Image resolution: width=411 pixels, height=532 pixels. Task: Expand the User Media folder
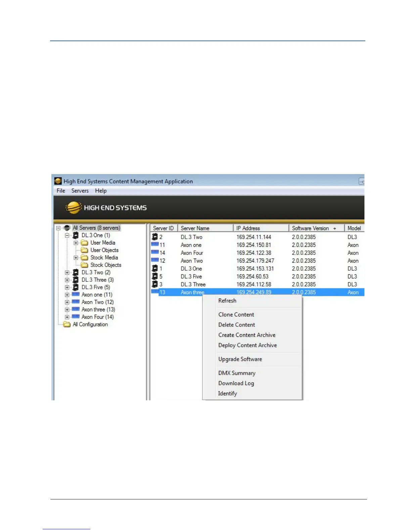tap(76, 243)
